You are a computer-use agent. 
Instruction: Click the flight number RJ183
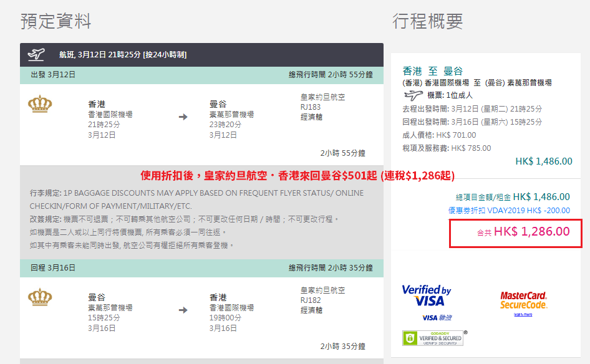[311, 107]
